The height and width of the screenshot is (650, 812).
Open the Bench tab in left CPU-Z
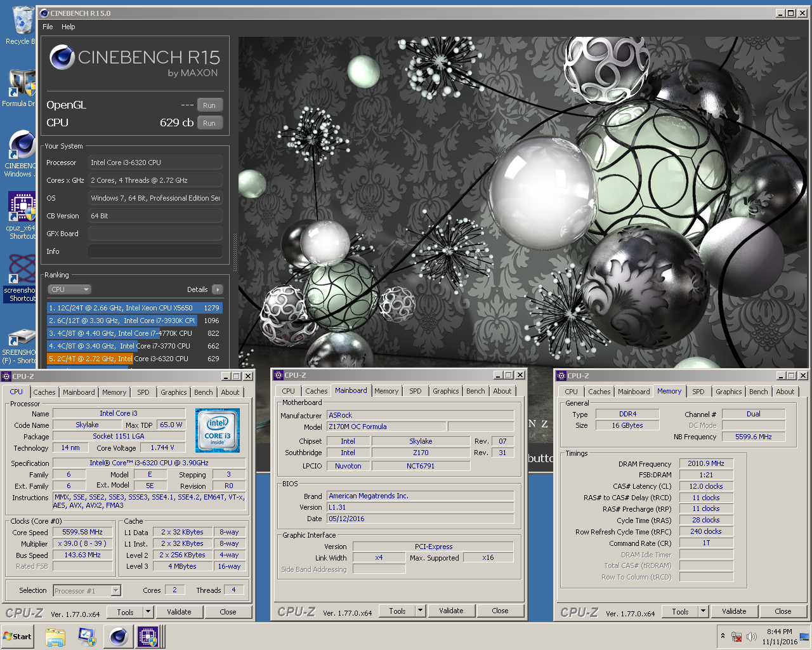click(x=204, y=392)
